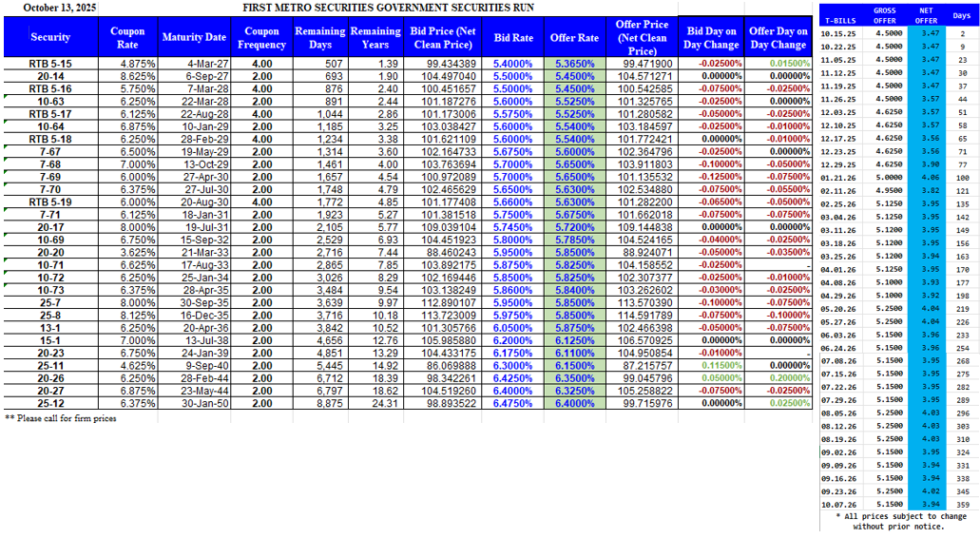The width and height of the screenshot is (980, 538).
Task: Select security cell RTB 5-15
Action: pyautogui.click(x=50, y=64)
